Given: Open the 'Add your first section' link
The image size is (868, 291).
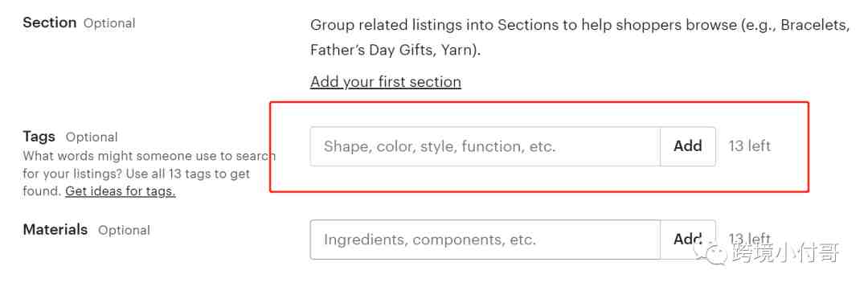Looking at the screenshot, I should [x=385, y=82].
